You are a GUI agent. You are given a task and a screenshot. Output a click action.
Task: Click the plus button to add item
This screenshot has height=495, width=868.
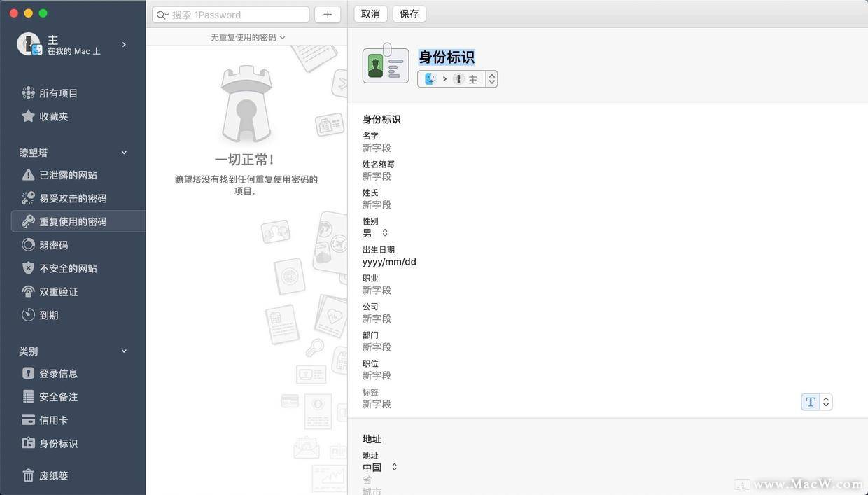point(327,15)
